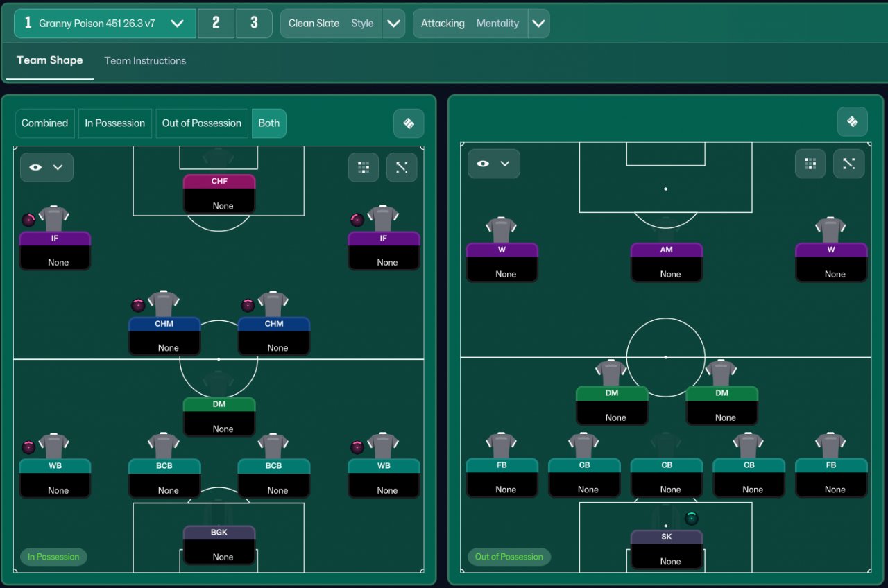
Task: Click the pink instruction badge on the right IF
Action: [357, 220]
